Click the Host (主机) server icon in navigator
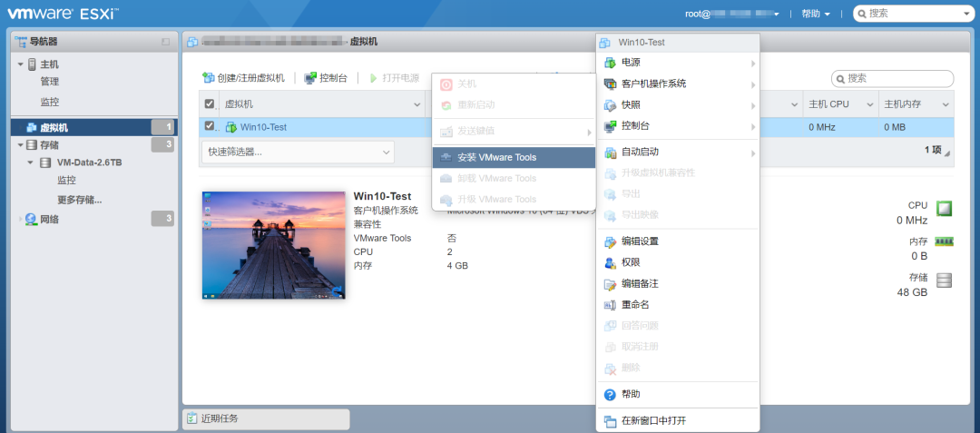This screenshot has width=980, height=433. (x=32, y=64)
